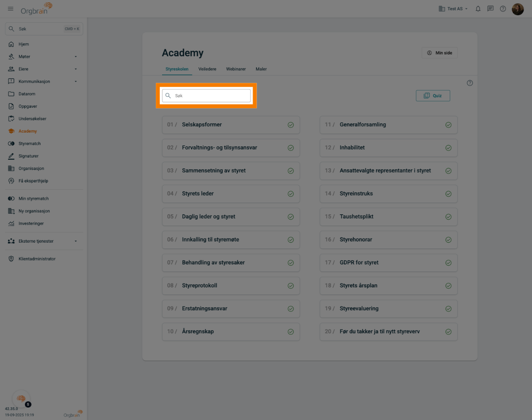The width and height of the screenshot is (532, 420).
Task: Click the Datarom folder icon
Action: pyautogui.click(x=11, y=94)
